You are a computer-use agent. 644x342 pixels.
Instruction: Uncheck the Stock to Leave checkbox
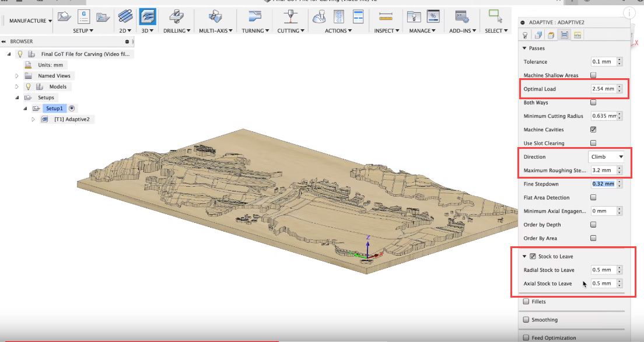[x=533, y=256]
